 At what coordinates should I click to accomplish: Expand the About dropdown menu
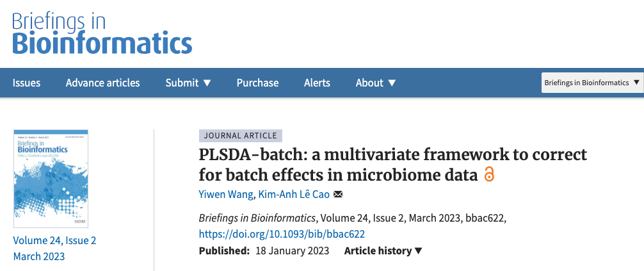click(x=376, y=83)
